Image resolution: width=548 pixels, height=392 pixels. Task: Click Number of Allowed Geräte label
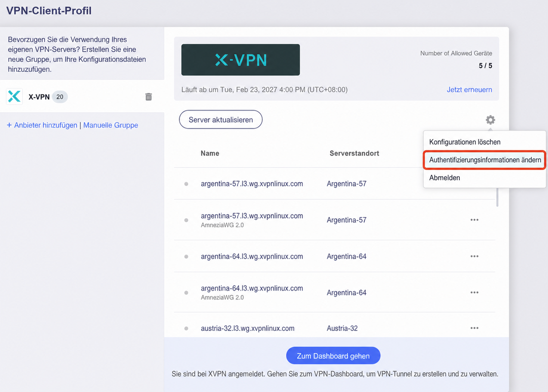coord(456,53)
